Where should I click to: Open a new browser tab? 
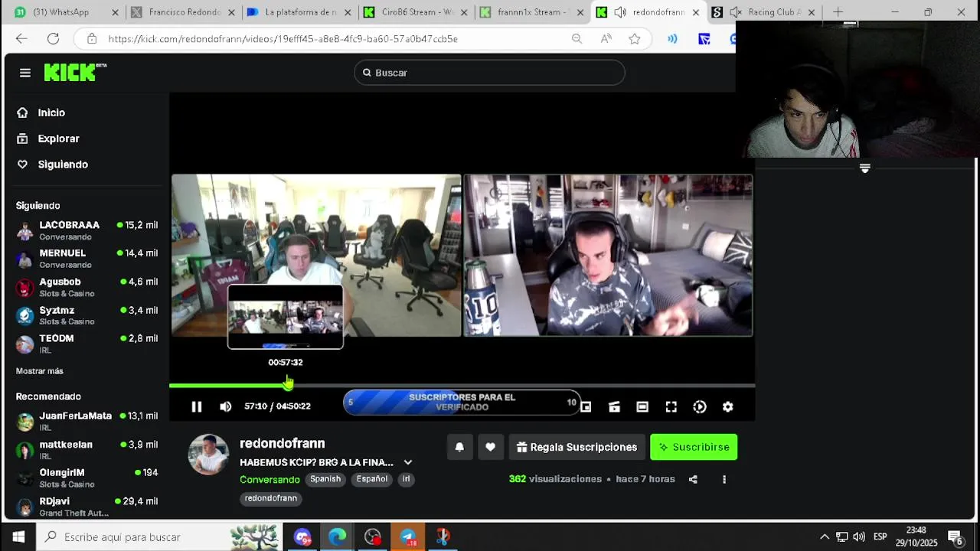tap(838, 12)
